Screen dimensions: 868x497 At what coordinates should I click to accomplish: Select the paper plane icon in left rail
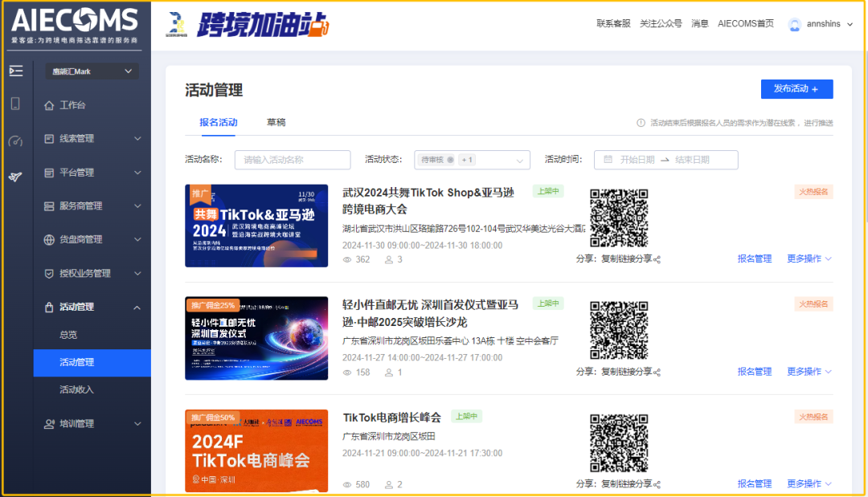point(15,176)
